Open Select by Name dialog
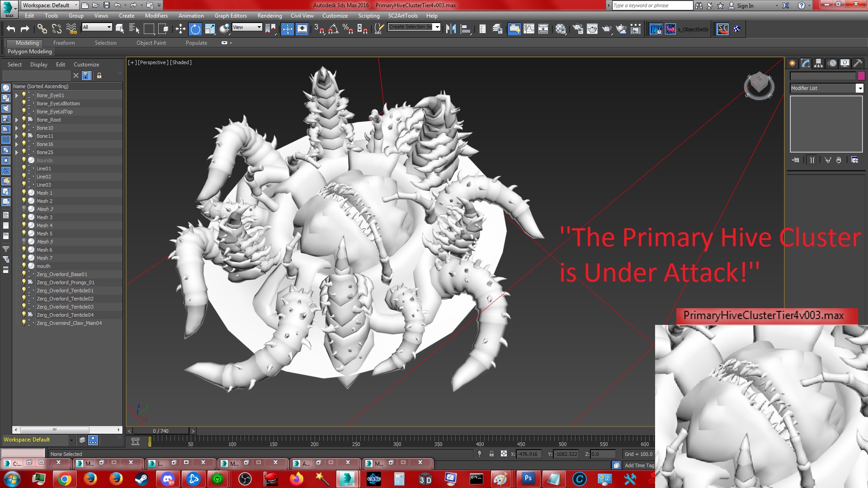The width and height of the screenshot is (868, 488). coord(134,29)
